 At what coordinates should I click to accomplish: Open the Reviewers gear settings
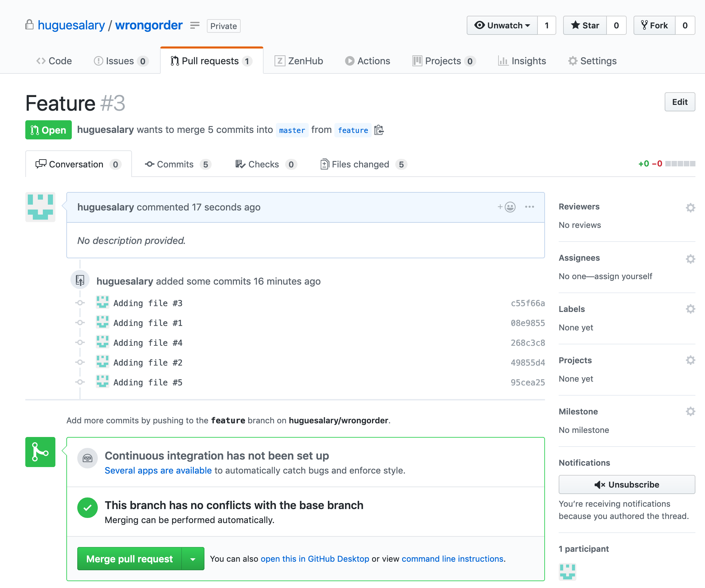point(690,207)
